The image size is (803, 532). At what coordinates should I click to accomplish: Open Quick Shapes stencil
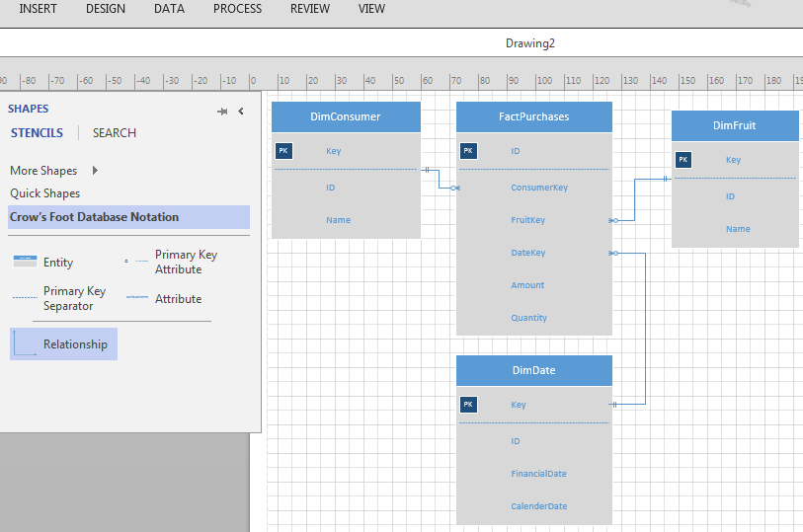pos(45,193)
